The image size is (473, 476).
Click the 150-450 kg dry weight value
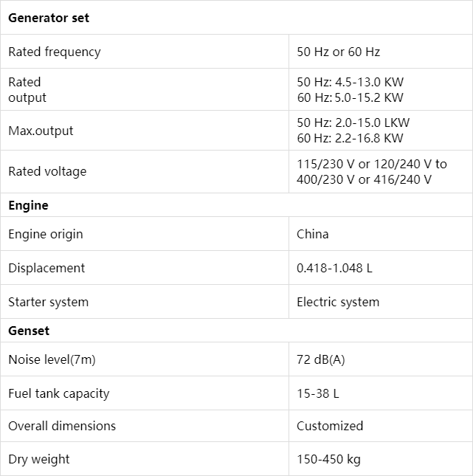click(x=328, y=459)
